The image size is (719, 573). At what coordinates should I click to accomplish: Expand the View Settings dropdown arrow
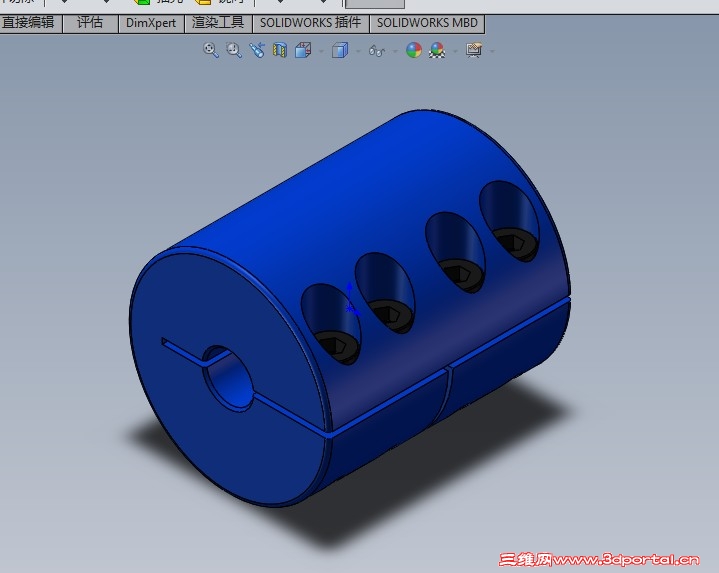click(x=492, y=51)
